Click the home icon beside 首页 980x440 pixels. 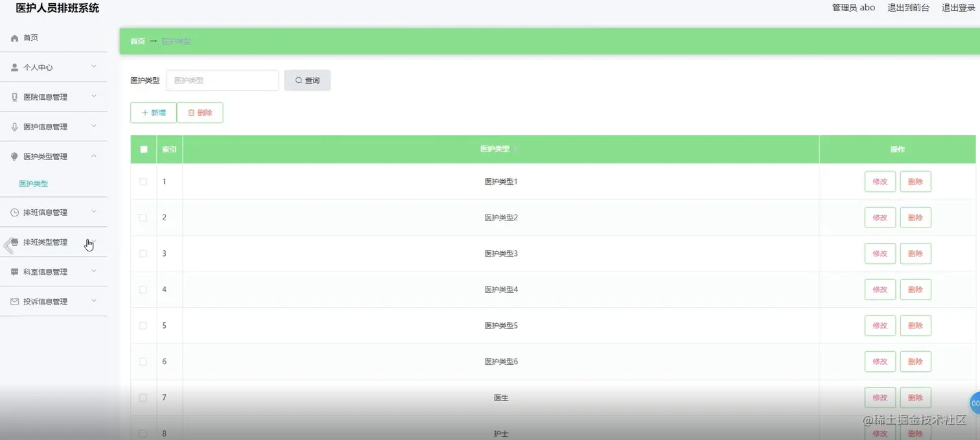coord(15,38)
